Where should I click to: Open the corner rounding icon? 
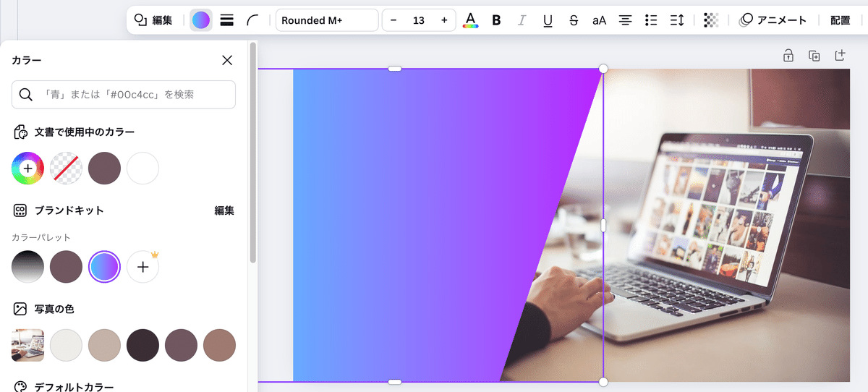[x=252, y=20]
